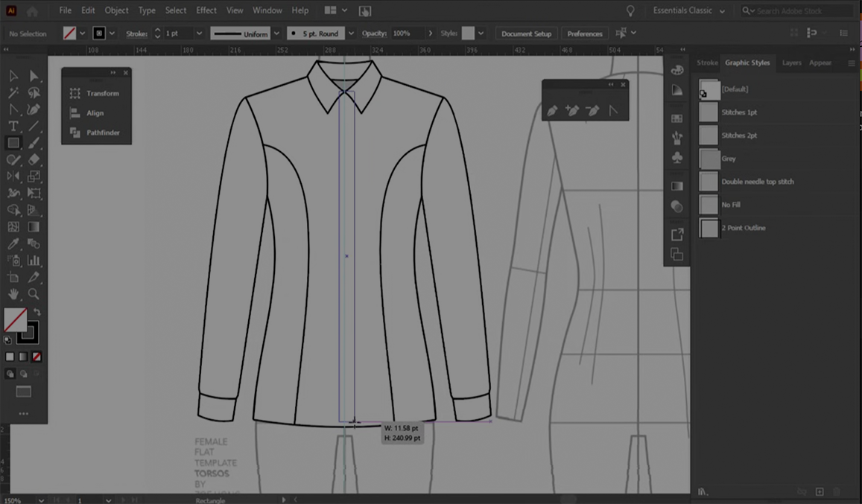The height and width of the screenshot is (504, 862).
Task: Open the Color palette panel icon
Action: [676, 70]
